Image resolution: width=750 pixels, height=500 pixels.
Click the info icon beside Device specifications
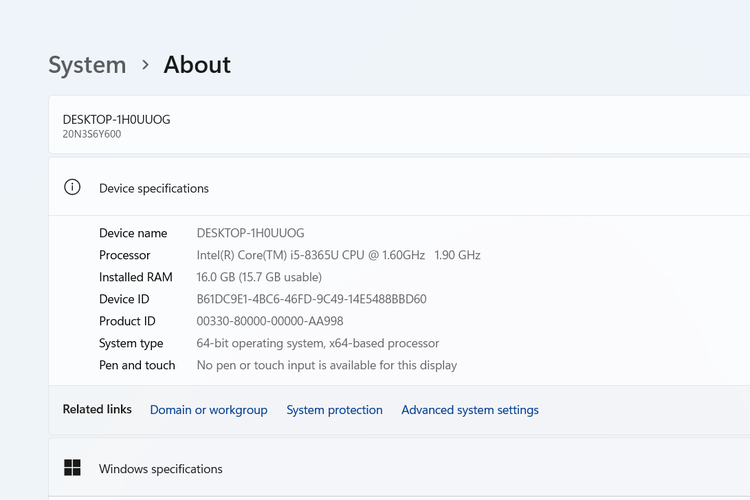72,187
